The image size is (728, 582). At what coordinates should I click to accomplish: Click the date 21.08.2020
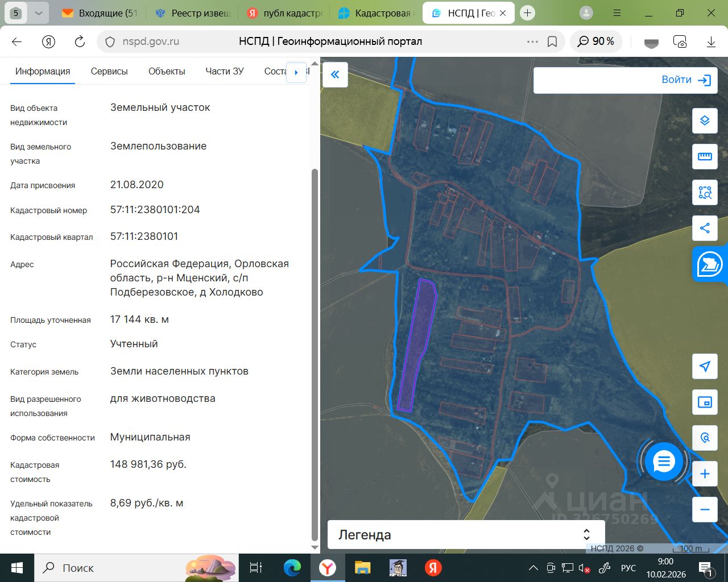(137, 185)
